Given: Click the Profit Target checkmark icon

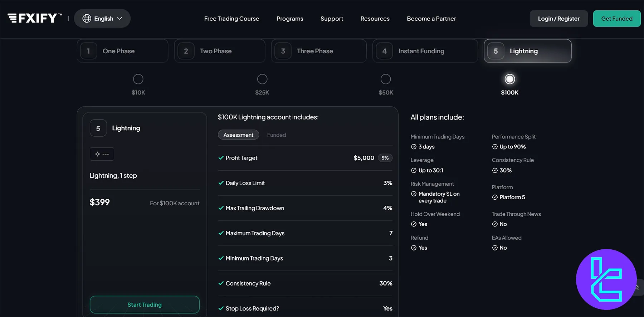Looking at the screenshot, I should pos(221,158).
